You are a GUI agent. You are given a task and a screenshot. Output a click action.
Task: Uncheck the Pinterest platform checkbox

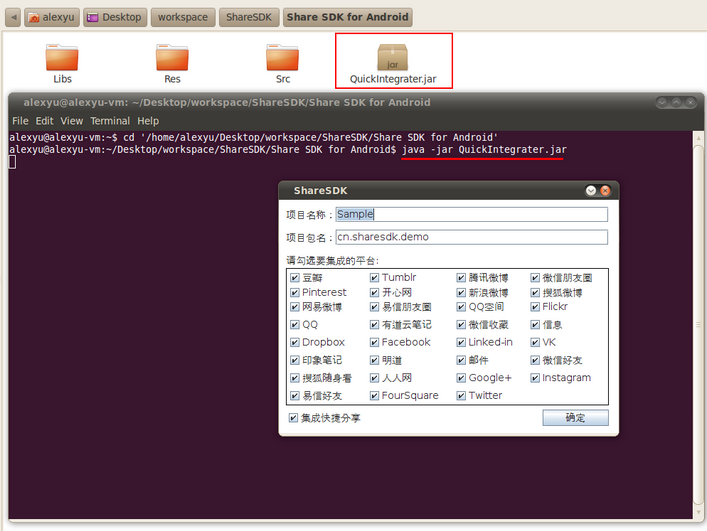[294, 293]
